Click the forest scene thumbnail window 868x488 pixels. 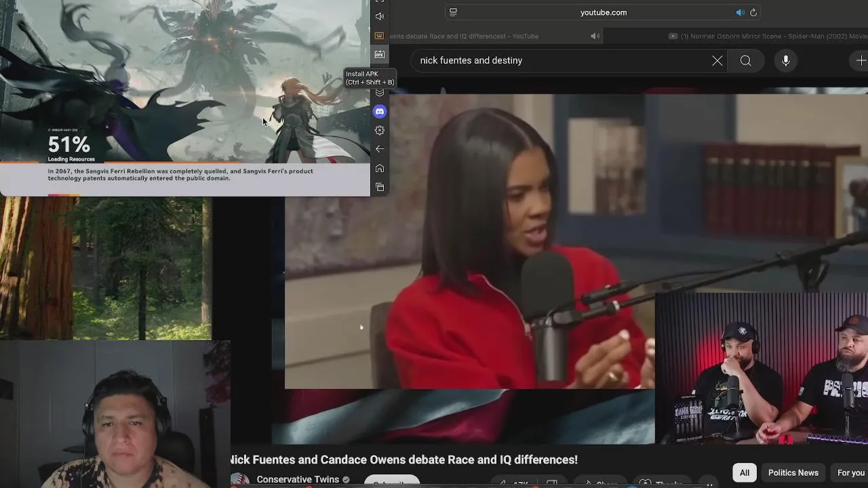pyautogui.click(x=106, y=268)
